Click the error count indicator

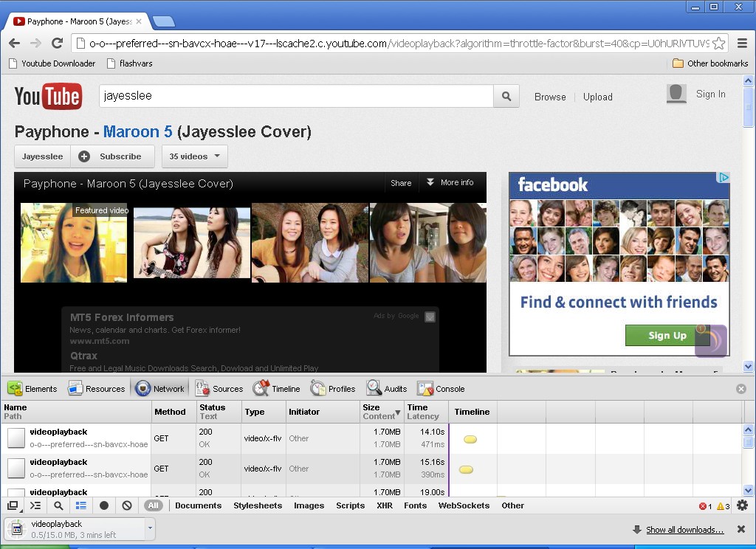[705, 506]
